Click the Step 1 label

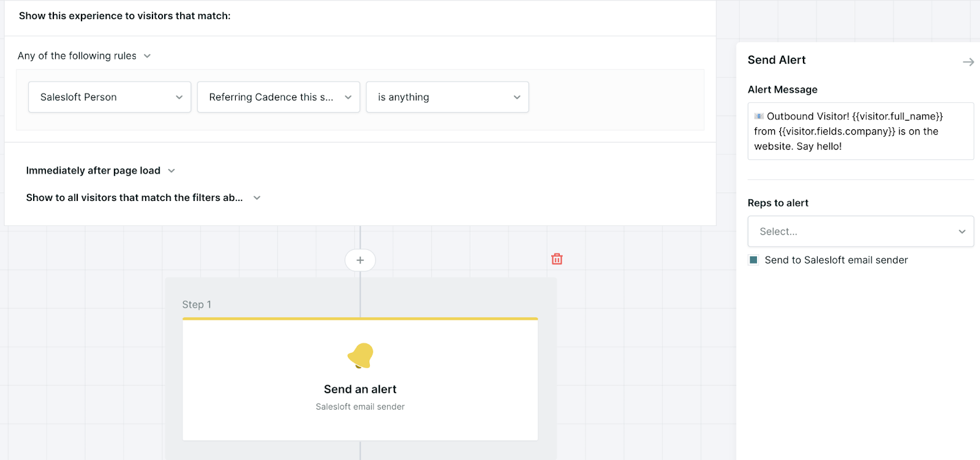197,304
